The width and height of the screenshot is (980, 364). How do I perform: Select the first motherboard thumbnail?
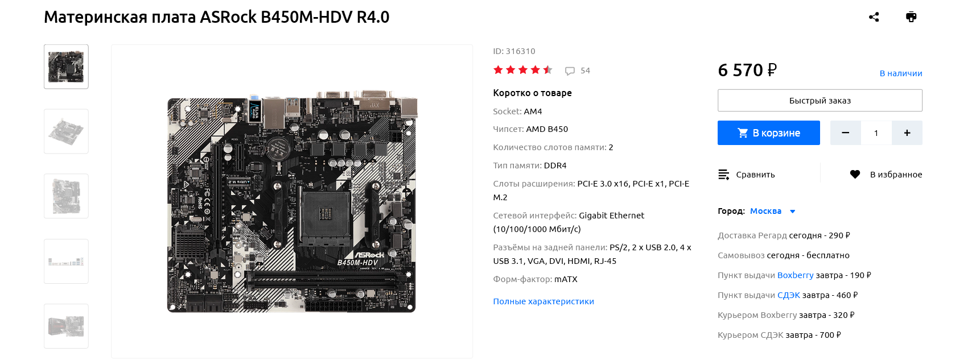(66, 67)
